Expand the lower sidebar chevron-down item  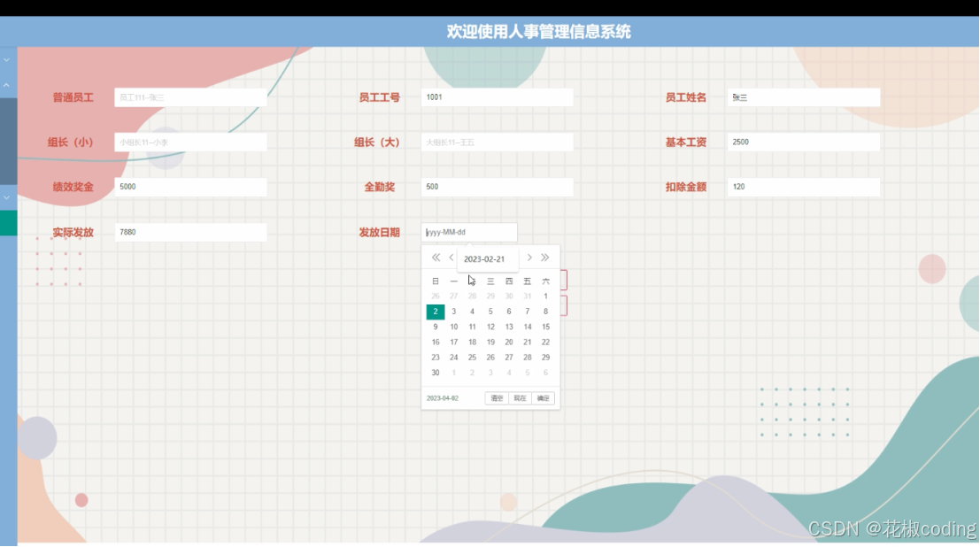(x=6, y=197)
